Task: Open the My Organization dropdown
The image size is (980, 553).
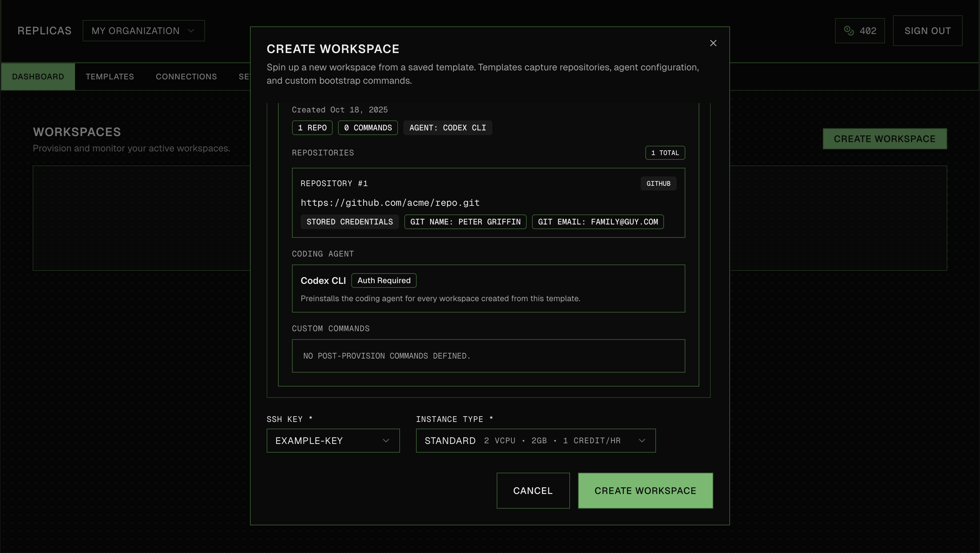Action: 143,30
